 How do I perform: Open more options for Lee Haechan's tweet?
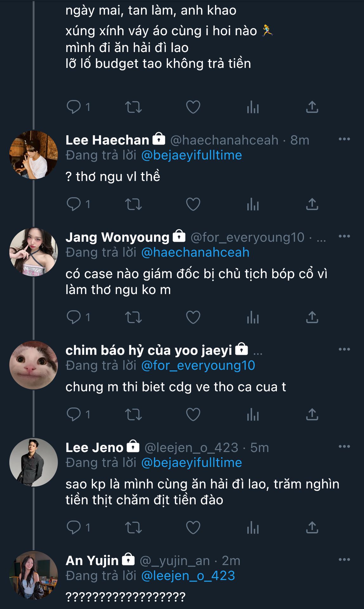coord(344,139)
